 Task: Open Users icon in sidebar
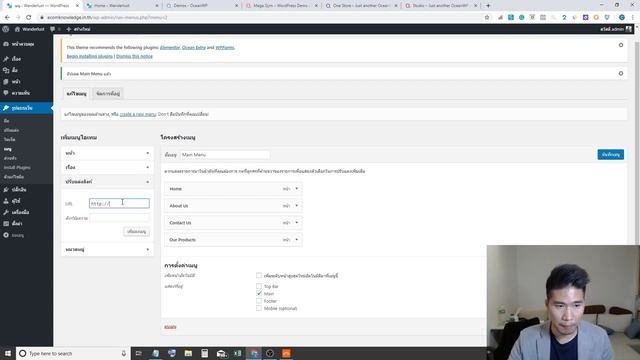(x=6, y=201)
